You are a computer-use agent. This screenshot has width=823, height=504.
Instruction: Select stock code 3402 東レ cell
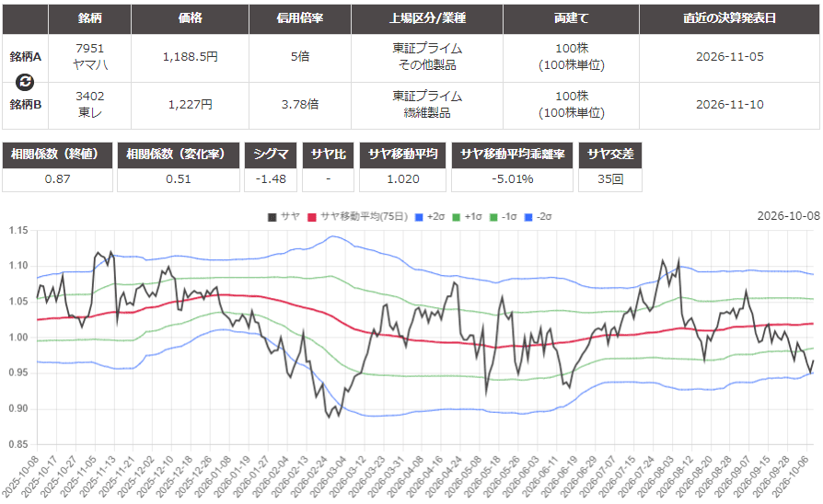tap(89, 104)
